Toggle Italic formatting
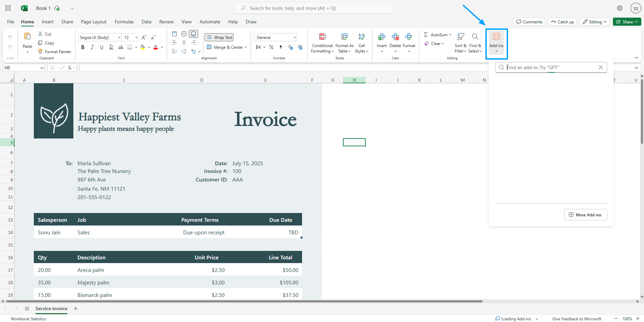Screen dimensions: 644x322 point(92,47)
